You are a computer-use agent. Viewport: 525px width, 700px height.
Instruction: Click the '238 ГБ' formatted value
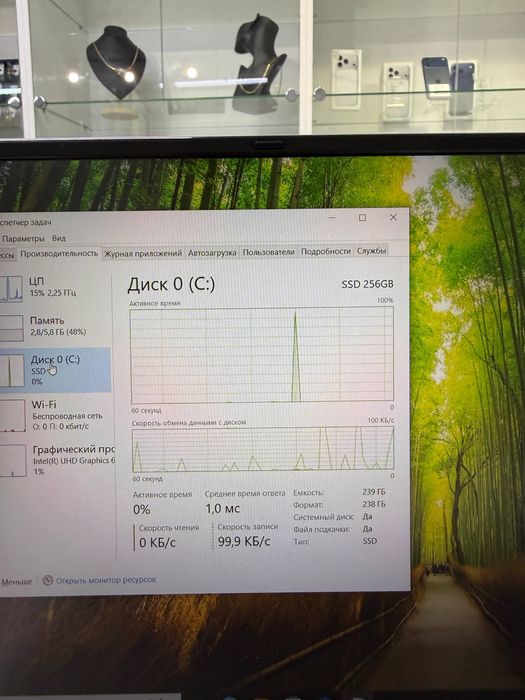pyautogui.click(x=374, y=504)
